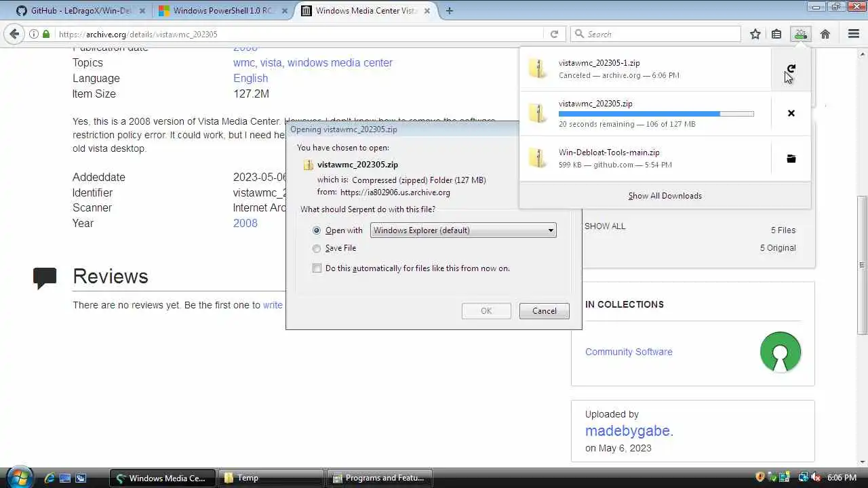This screenshot has width=868, height=488.
Task: Open the Windows Start orb
Action: [x=18, y=477]
